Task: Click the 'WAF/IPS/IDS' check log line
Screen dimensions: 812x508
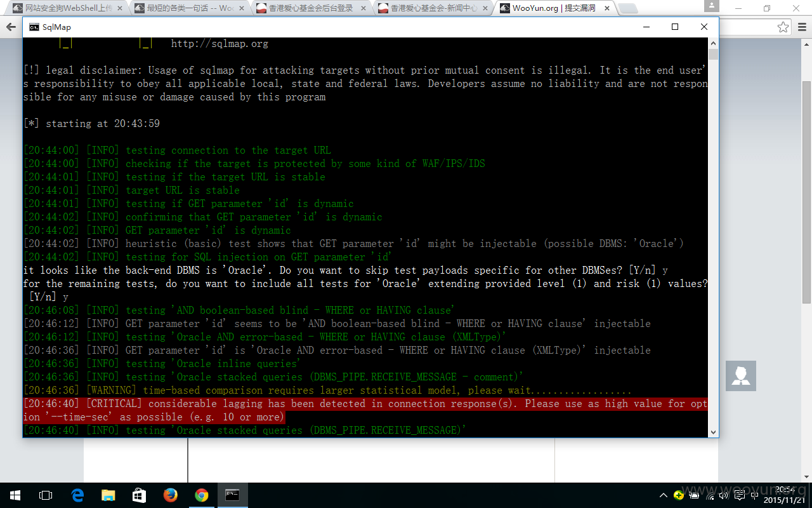Action: (254, 164)
